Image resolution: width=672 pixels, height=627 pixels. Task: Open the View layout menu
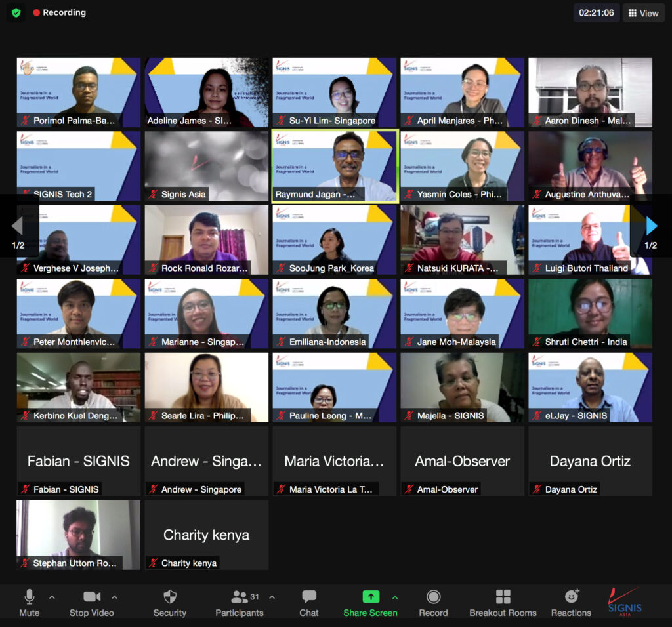coord(642,13)
